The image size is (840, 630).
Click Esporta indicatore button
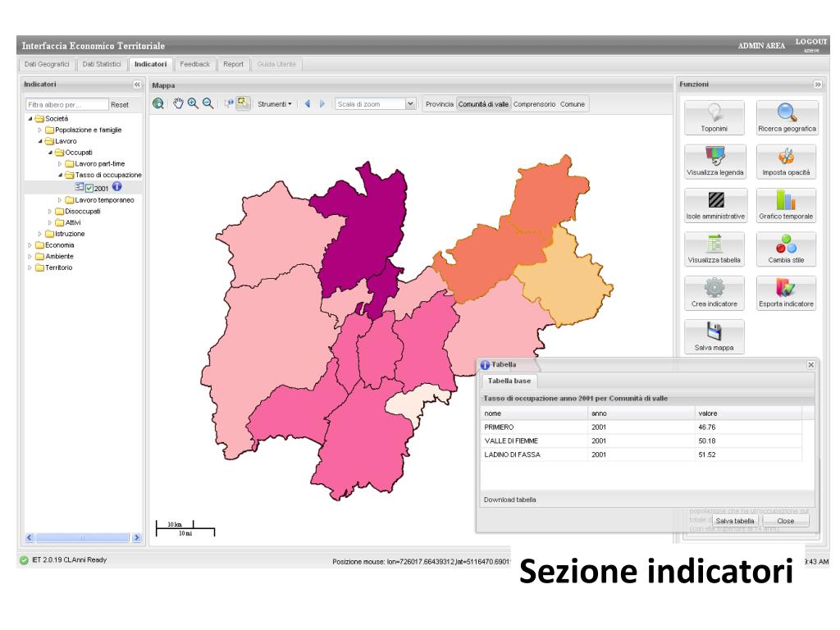coord(786,293)
